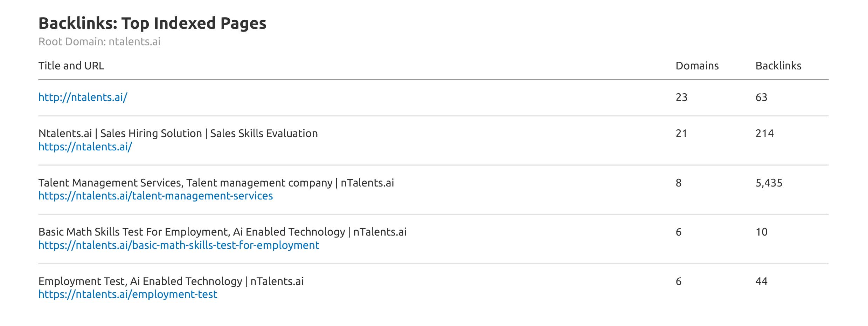
Task: Open the https://ntalents.ai/ homepage link
Action: pos(85,147)
